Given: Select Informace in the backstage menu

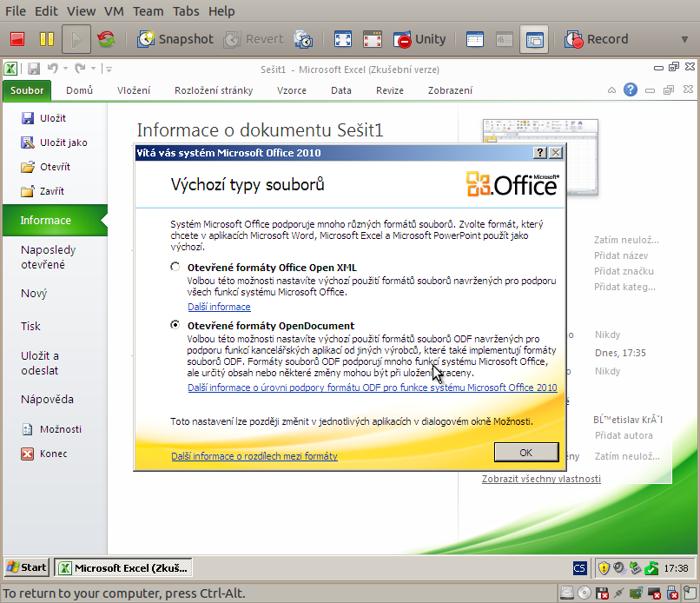Looking at the screenshot, I should coord(55,220).
